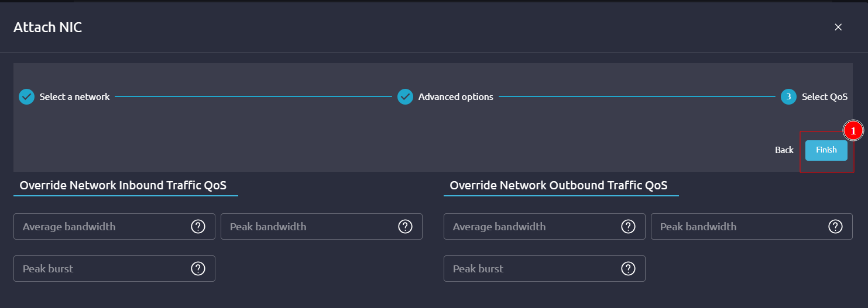Go to the Advanced options step label
The height and width of the screenshot is (308, 868).
tap(455, 97)
